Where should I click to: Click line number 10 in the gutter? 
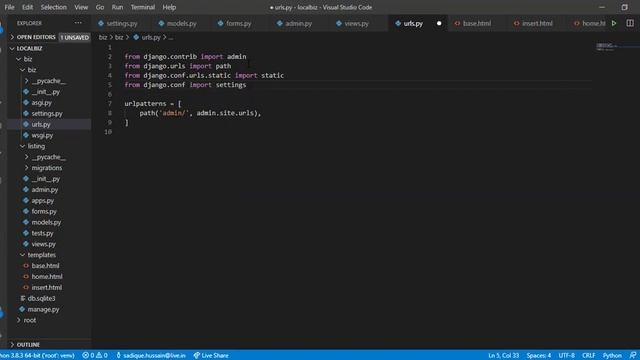click(x=108, y=132)
